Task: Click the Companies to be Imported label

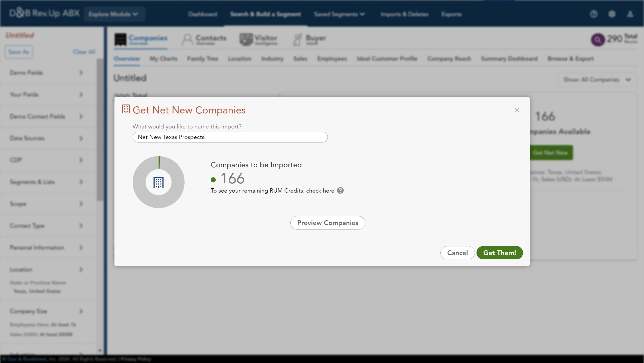Action: [256, 165]
